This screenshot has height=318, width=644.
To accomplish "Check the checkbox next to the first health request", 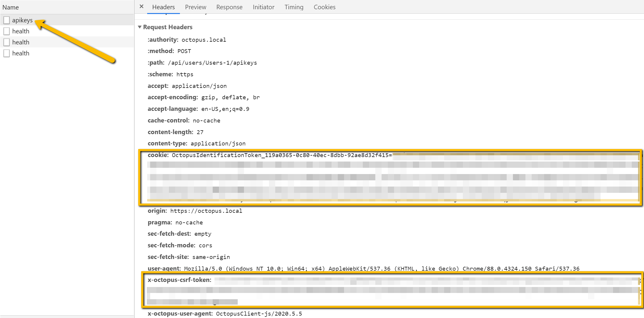I will (7, 31).
